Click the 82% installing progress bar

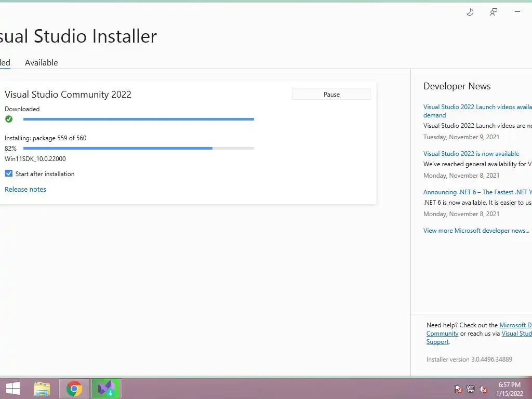[138, 148]
